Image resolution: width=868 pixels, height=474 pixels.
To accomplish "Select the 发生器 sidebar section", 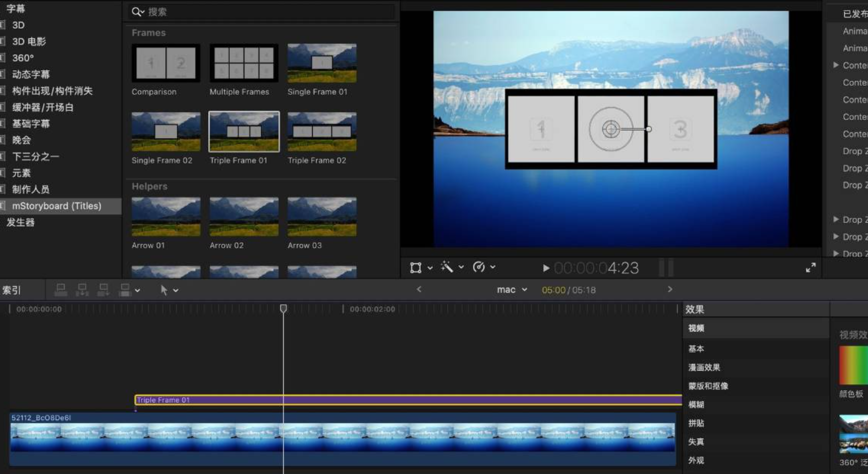I will 21,222.
